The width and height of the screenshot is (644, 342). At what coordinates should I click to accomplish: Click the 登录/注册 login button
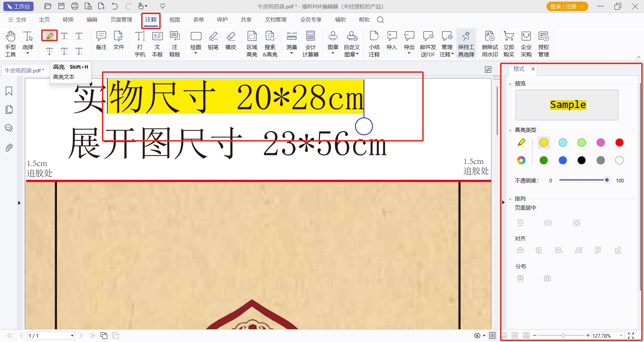[567, 6]
